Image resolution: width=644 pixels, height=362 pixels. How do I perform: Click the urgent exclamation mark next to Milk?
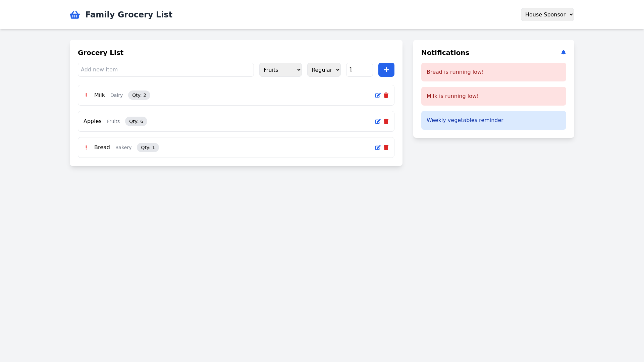[86, 96]
